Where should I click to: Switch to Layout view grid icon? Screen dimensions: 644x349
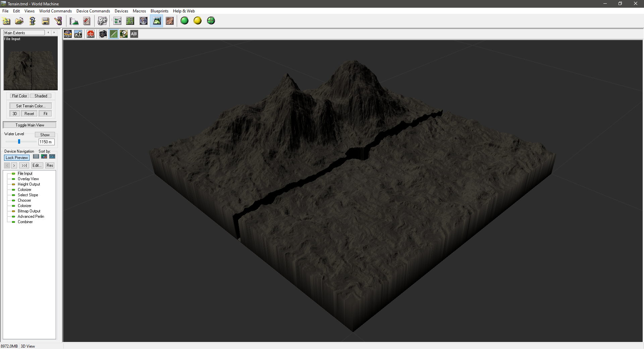pyautogui.click(x=130, y=21)
